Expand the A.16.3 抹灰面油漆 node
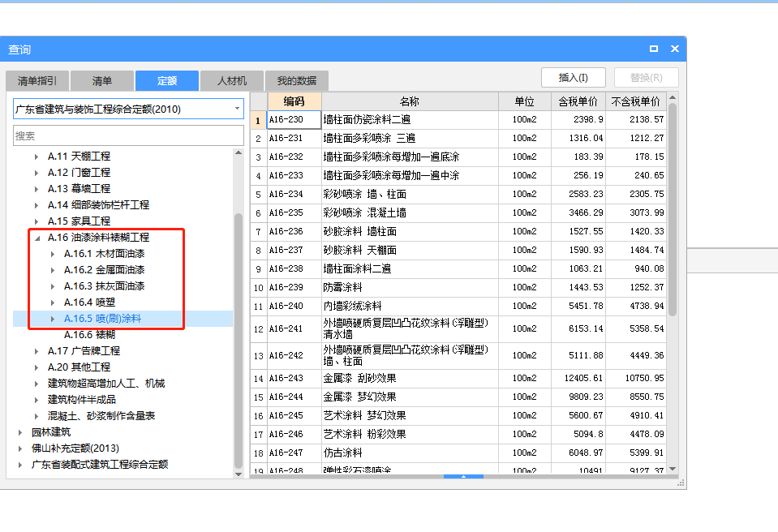The image size is (778, 532). pyautogui.click(x=53, y=286)
